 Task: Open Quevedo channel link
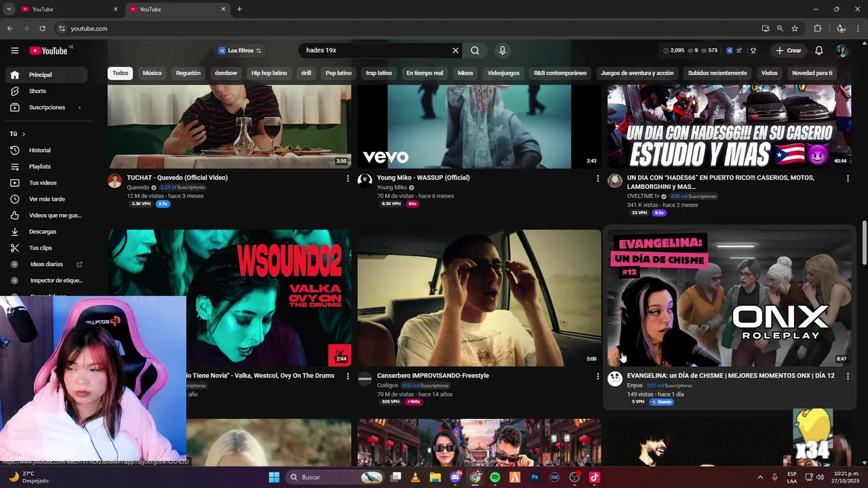click(138, 187)
